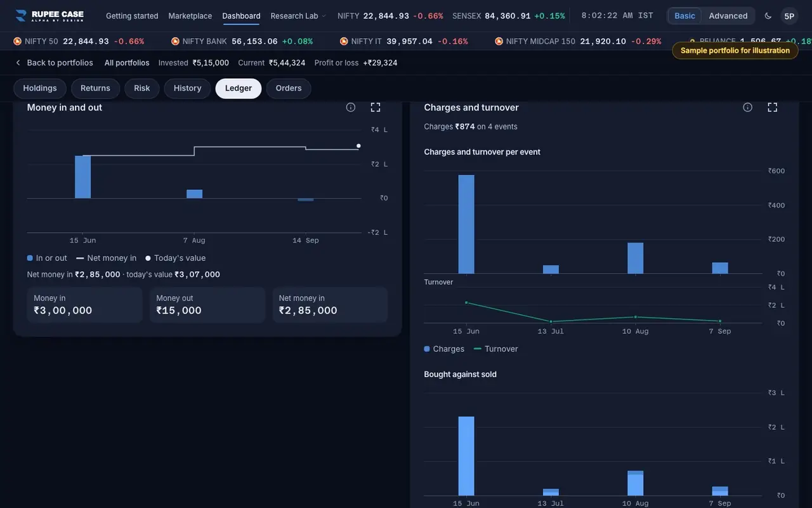The width and height of the screenshot is (812, 508).
Task: Click the In or out legend swatch
Action: tap(30, 258)
